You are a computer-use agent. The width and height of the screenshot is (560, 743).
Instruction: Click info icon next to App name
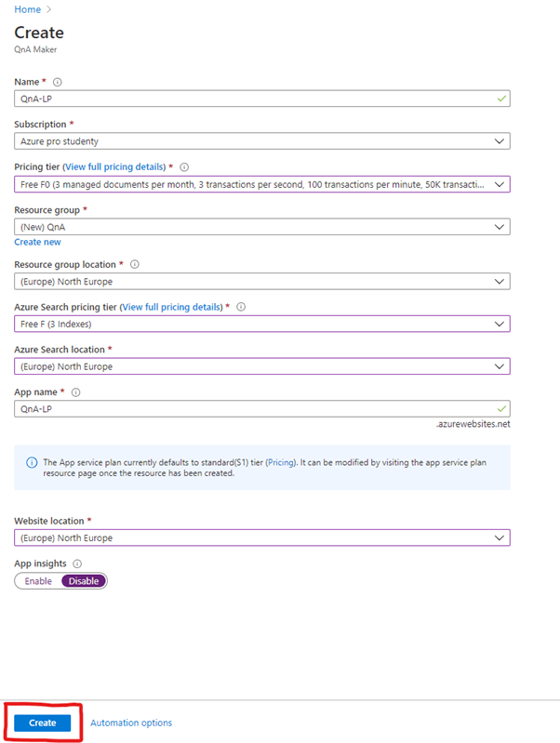(x=75, y=392)
